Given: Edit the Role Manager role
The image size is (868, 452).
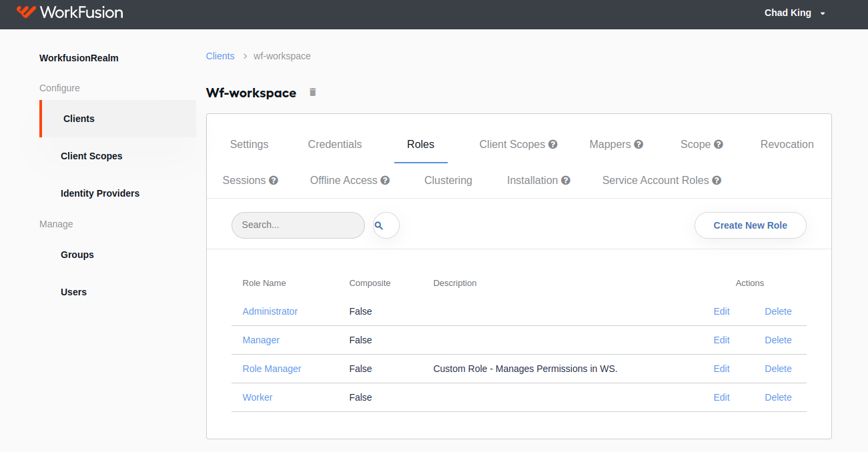Looking at the screenshot, I should pyautogui.click(x=722, y=369).
